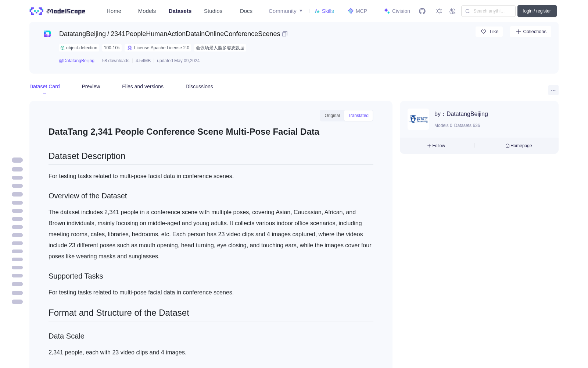The width and height of the screenshot is (588, 368).
Task: Click Format and Structure of the Dataset heading
Action: [x=119, y=313]
